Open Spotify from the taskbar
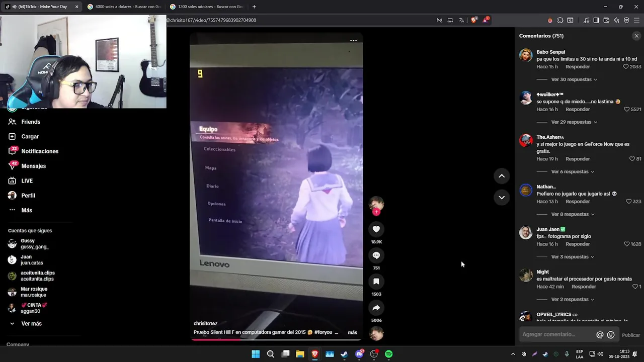Viewport: 644px width, 362px height. (388, 354)
